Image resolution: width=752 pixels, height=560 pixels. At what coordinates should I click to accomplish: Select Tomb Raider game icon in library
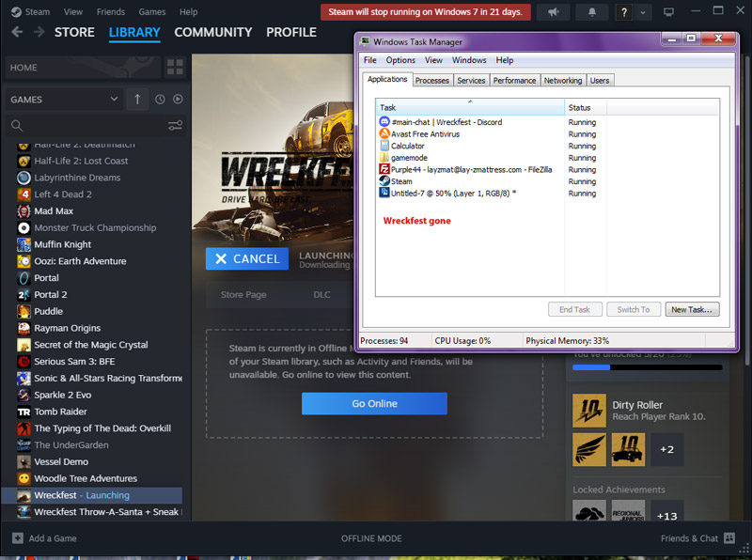click(23, 412)
